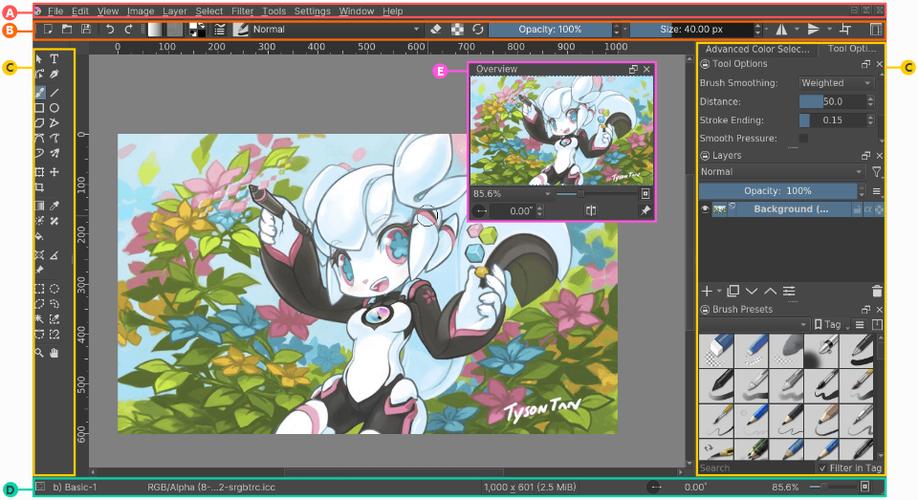Viewport: 918px width, 500px height.
Task: Select the Ellipse shape tool
Action: coord(54,108)
